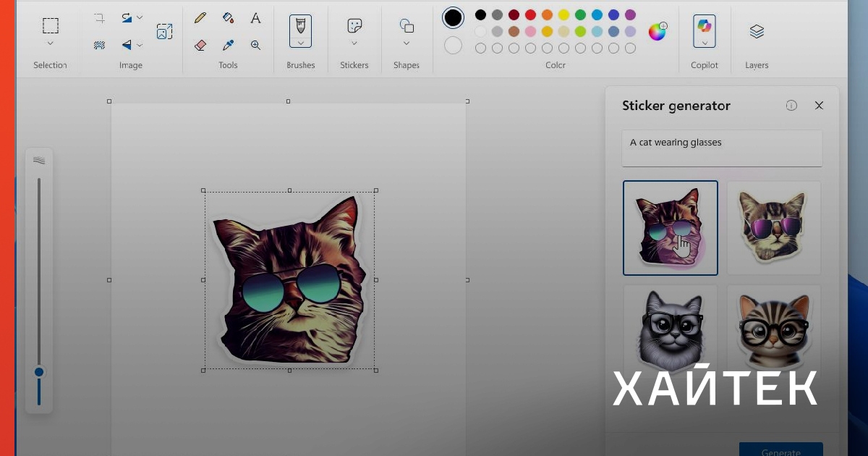This screenshot has width=868, height=456.
Task: Pick the purple color swatch
Action: 630,14
